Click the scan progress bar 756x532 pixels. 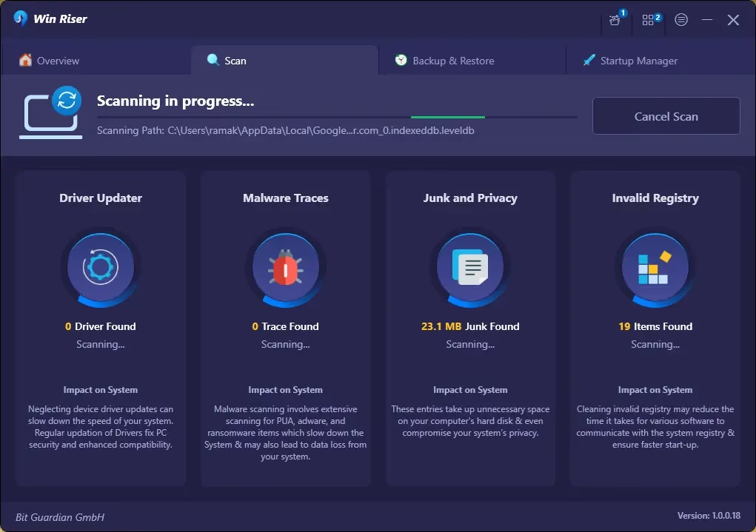click(x=337, y=117)
